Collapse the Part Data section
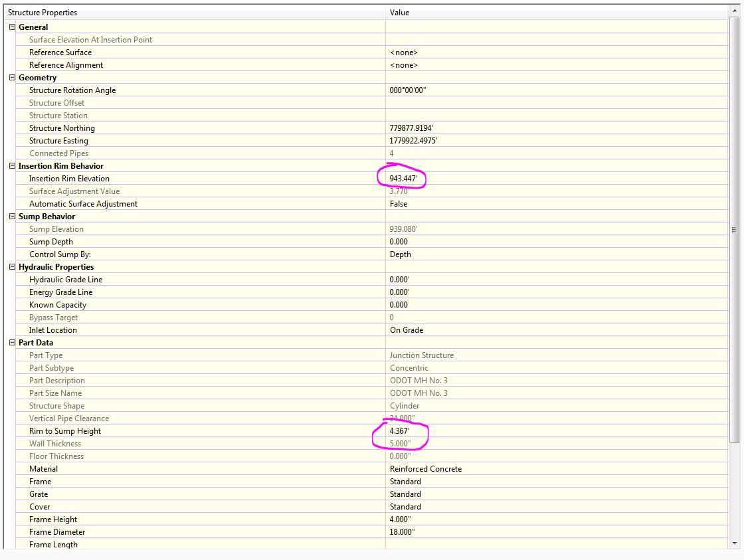Viewport: 744px width, 560px height. pyautogui.click(x=13, y=343)
